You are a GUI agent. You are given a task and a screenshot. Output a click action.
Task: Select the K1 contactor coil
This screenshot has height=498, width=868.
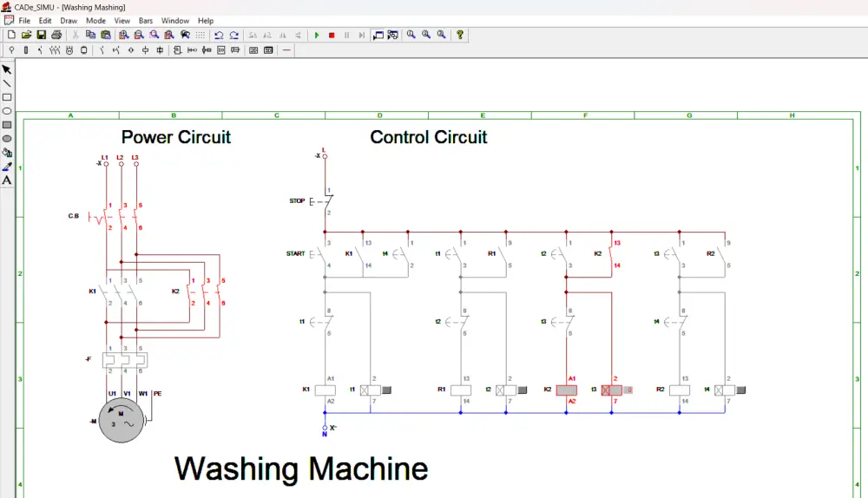click(x=325, y=390)
